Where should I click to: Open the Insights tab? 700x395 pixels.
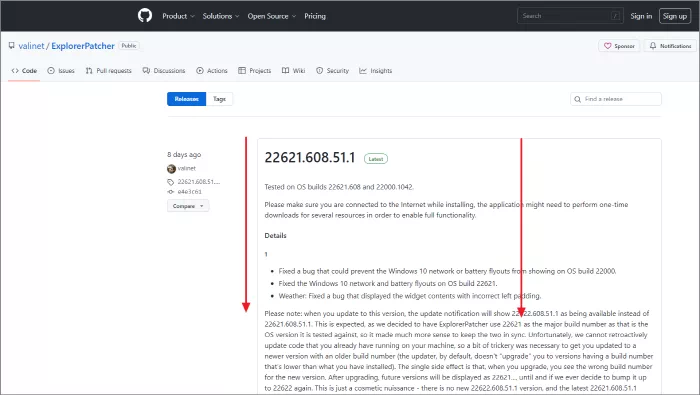click(x=375, y=71)
